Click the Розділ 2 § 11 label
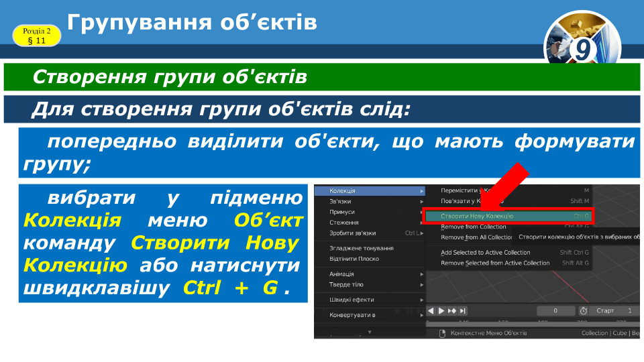The height and width of the screenshot is (362, 644). coord(37,36)
